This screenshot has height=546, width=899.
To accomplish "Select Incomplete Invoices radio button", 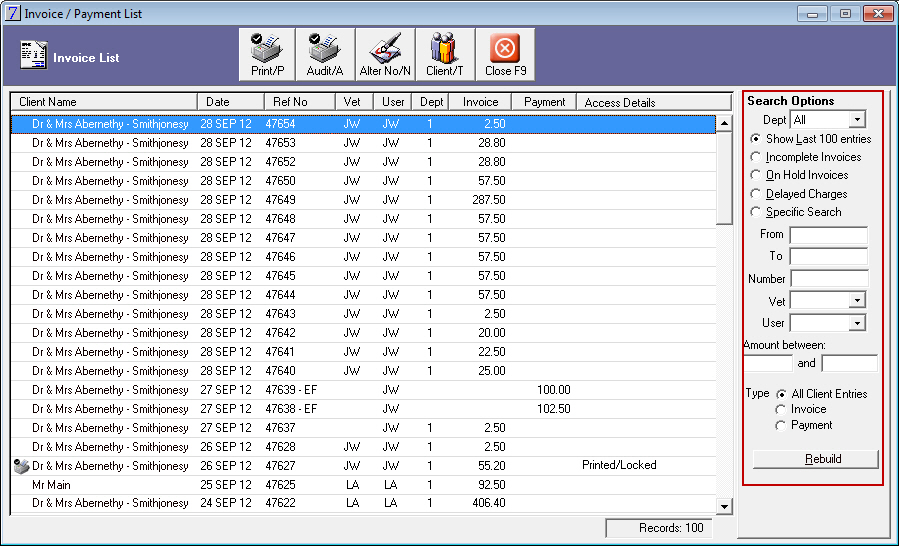I will [756, 157].
